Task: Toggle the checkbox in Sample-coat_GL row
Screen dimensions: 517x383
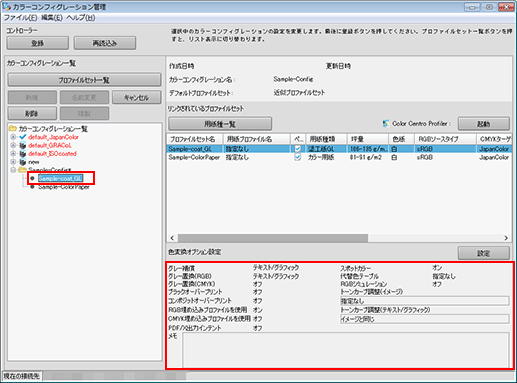Action: (298, 149)
